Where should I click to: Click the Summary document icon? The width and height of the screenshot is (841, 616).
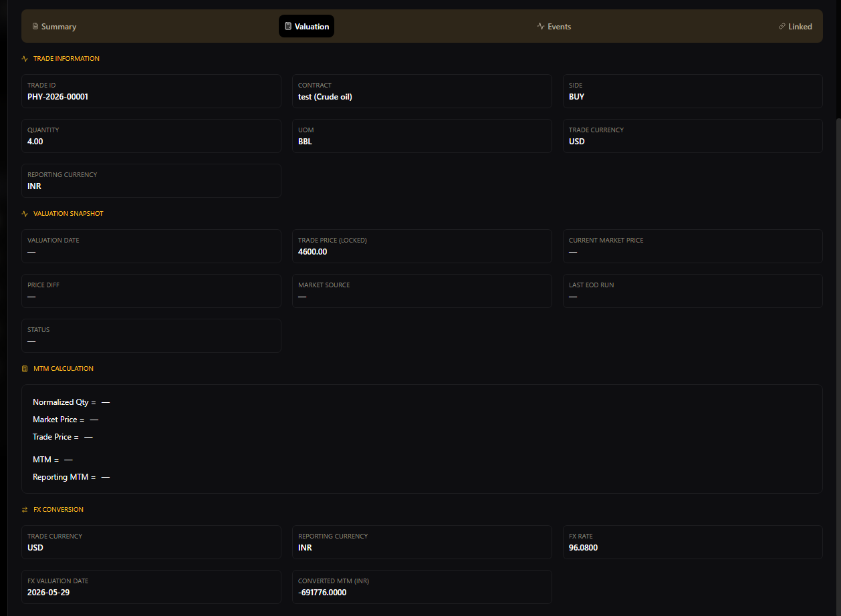35,27
